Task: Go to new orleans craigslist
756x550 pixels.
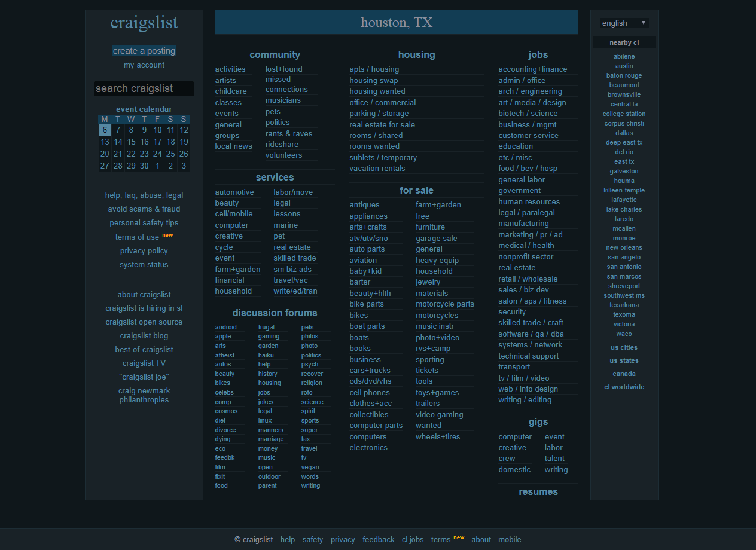Action: [x=624, y=247]
